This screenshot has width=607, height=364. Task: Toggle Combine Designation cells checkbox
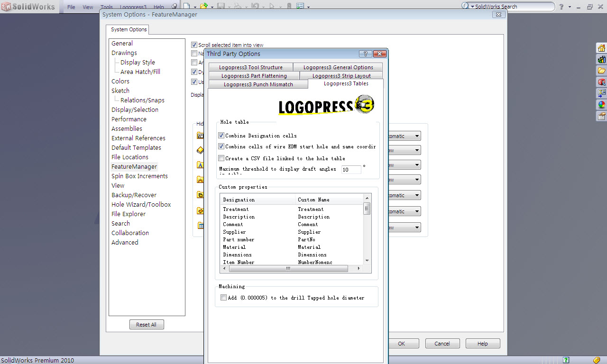point(221,136)
